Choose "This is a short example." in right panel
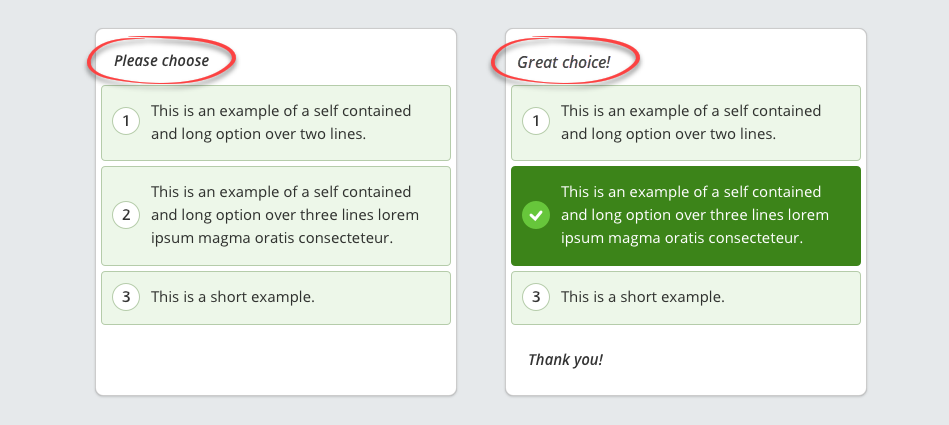Screen dimensions: 949x425 [x=643, y=297]
